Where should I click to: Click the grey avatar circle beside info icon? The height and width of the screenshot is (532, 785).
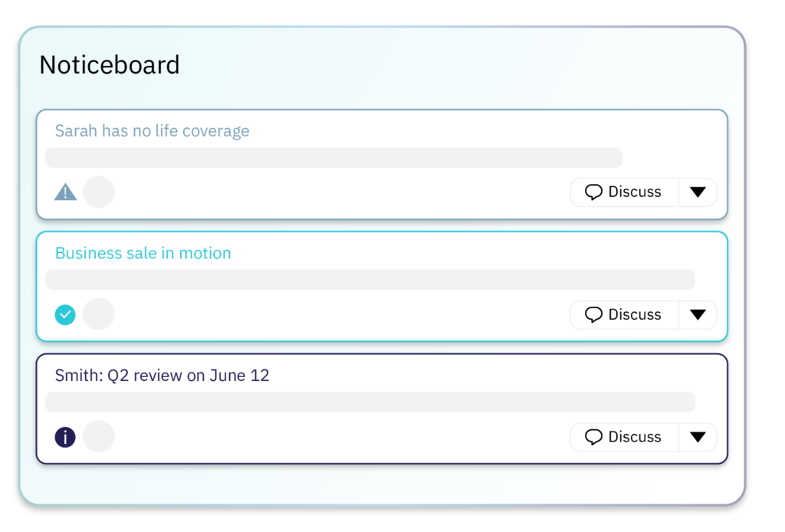(99, 436)
